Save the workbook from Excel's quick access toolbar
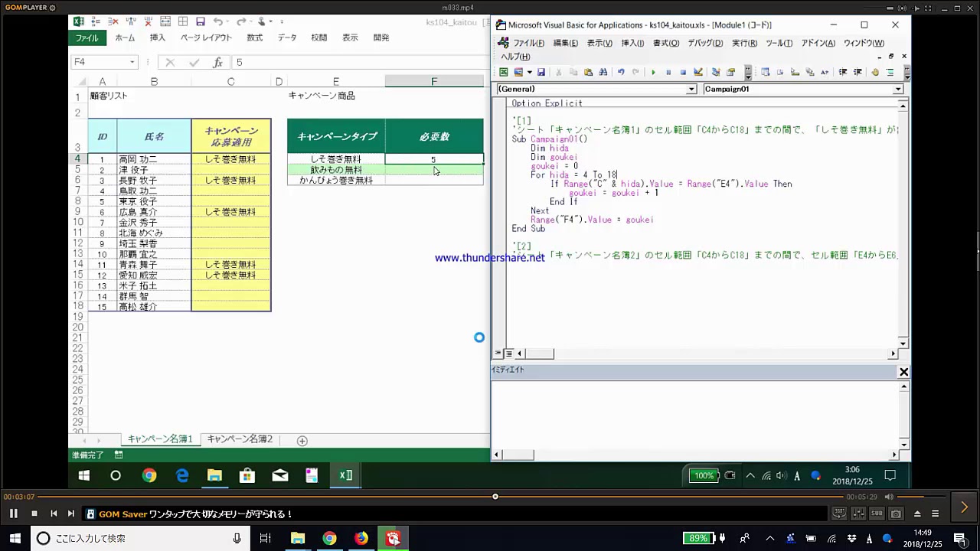Image resolution: width=980 pixels, height=551 pixels. click(200, 21)
